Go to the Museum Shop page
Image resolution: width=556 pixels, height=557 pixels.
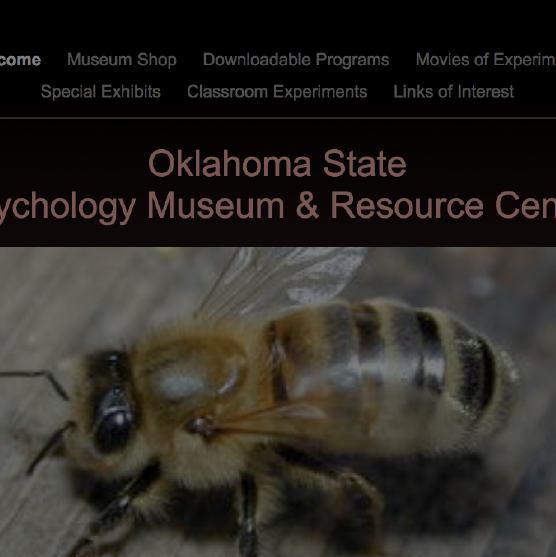point(122,60)
